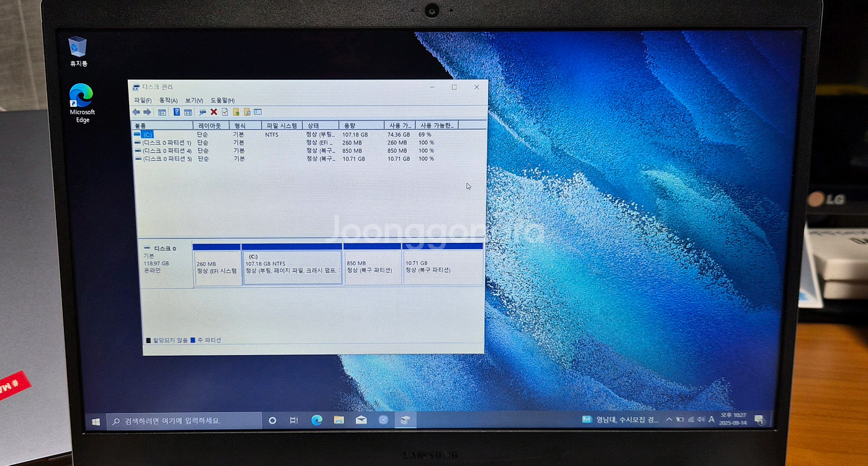Click the taskbar search box

point(184,421)
